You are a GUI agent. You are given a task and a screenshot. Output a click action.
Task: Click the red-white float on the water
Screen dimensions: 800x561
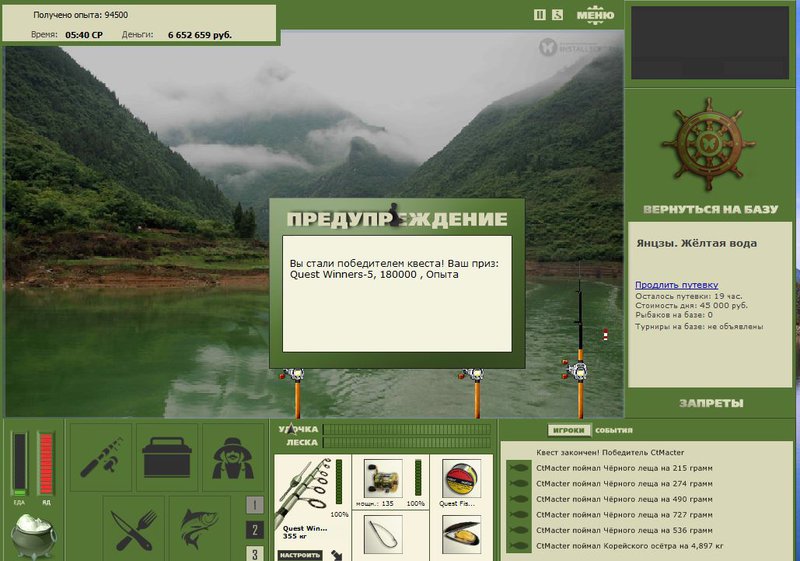pyautogui.click(x=605, y=335)
